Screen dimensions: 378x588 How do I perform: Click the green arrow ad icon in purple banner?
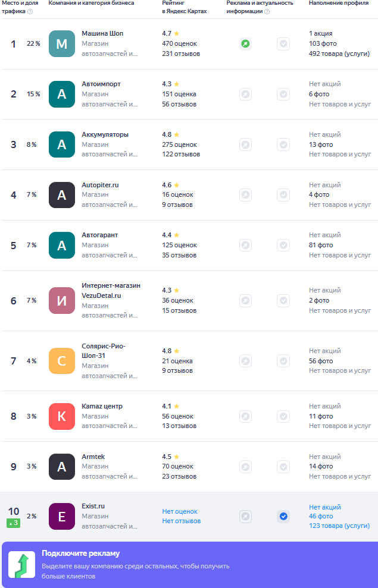pos(22,565)
